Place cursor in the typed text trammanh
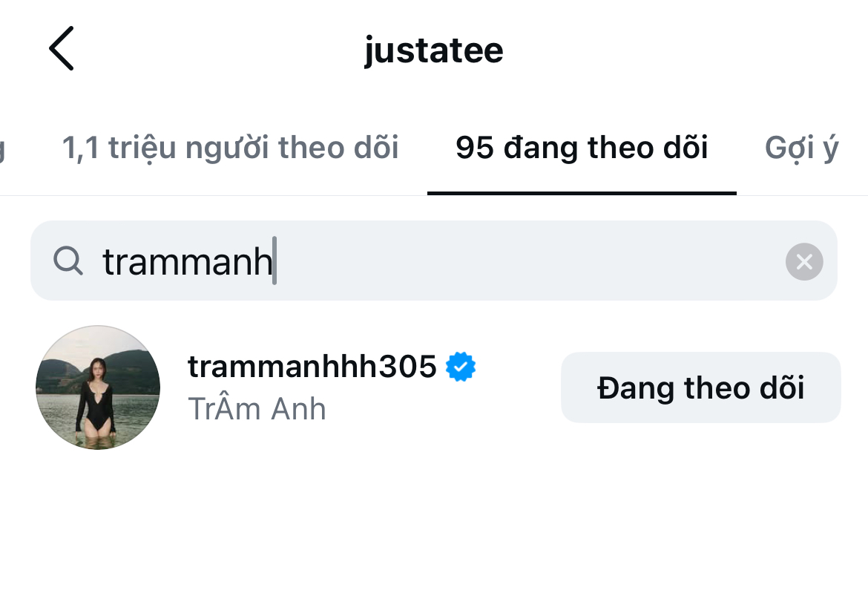Viewport: 868px width, 602px height. [x=187, y=261]
